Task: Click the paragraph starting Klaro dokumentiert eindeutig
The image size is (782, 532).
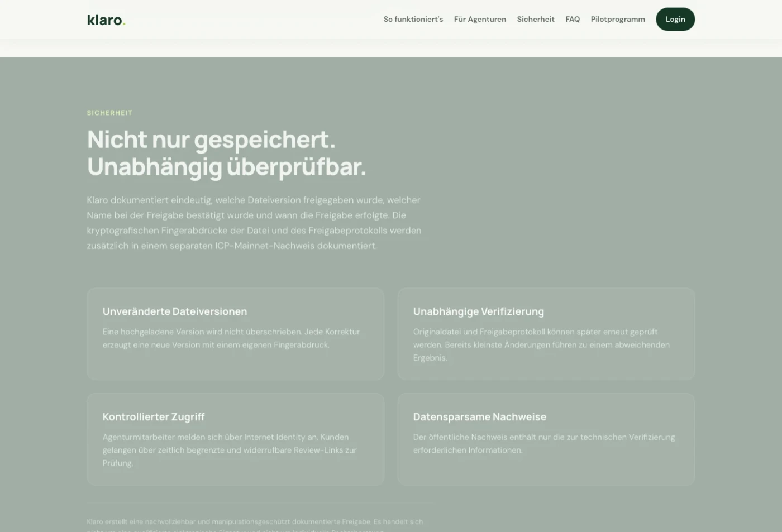Action: pyautogui.click(x=254, y=223)
